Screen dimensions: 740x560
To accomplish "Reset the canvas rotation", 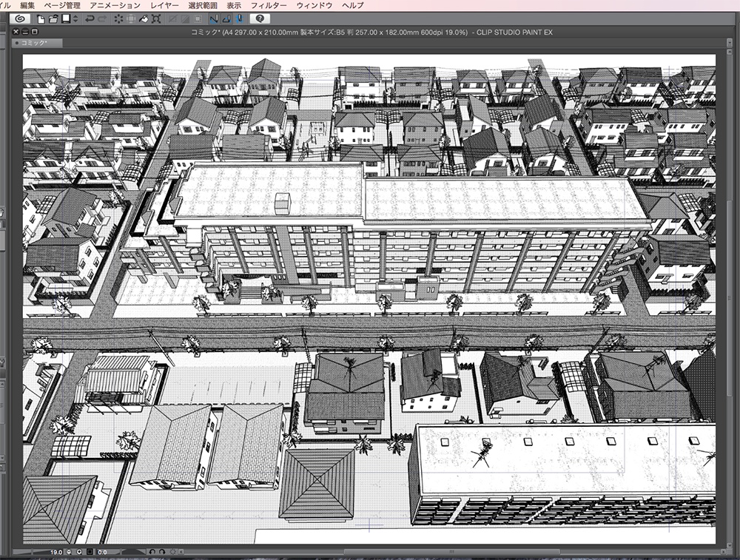I will pos(172,552).
